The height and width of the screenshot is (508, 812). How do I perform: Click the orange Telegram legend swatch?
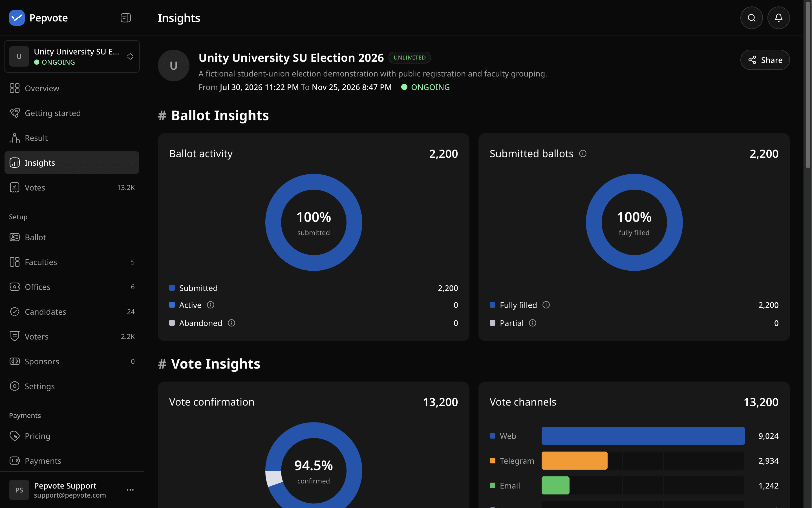[x=493, y=461]
